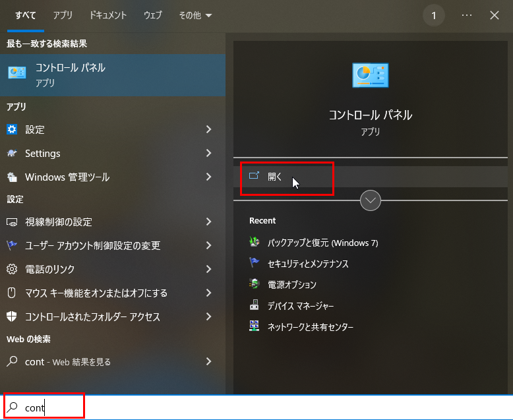Click the 設定 gear app icon
Screen dimensions: 513x420
12,129
